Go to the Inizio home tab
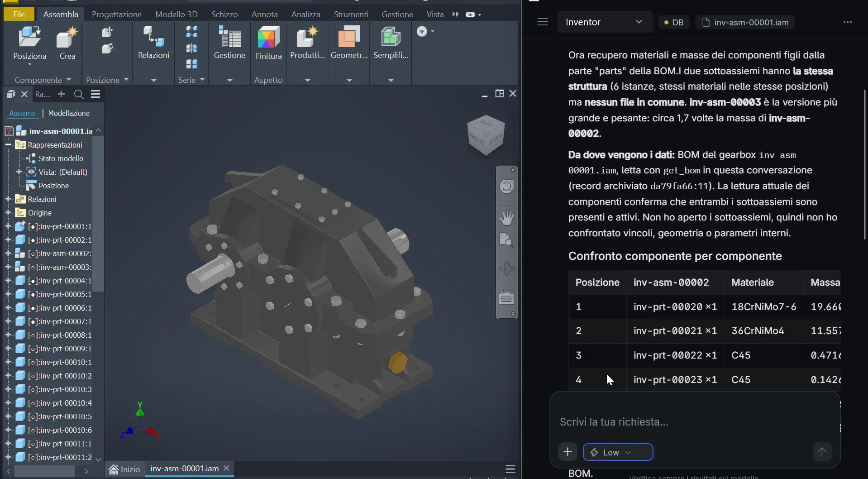This screenshot has height=479, width=868. (125, 469)
